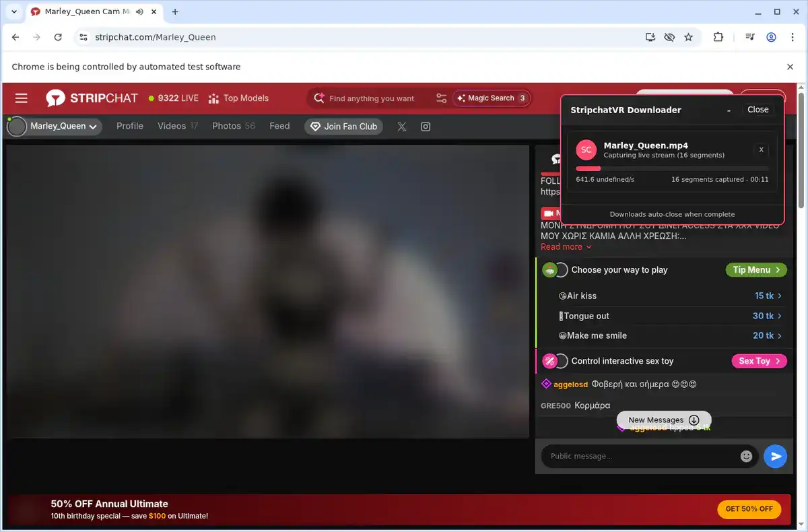Viewport: 808px width, 532px height.
Task: Send the chat message
Action: click(776, 456)
